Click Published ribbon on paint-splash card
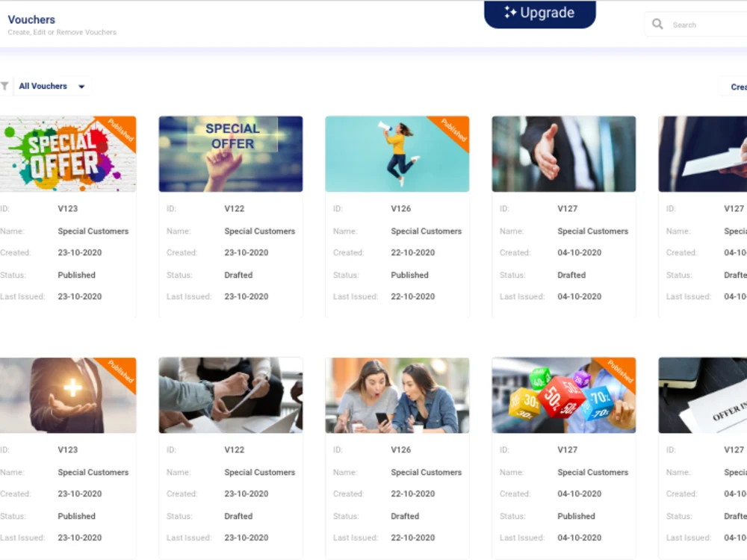 (x=120, y=129)
